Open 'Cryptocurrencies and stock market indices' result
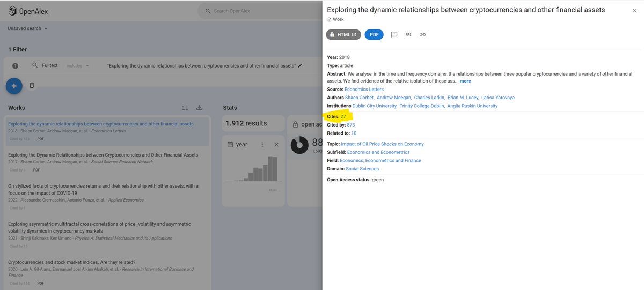 [106, 272]
